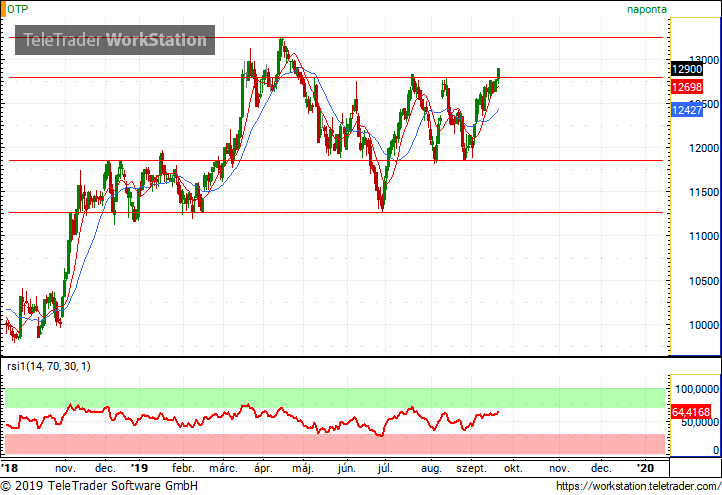This screenshot has height=495, width=722.
Task: Click the 11000 price axis label
Action: click(x=704, y=236)
